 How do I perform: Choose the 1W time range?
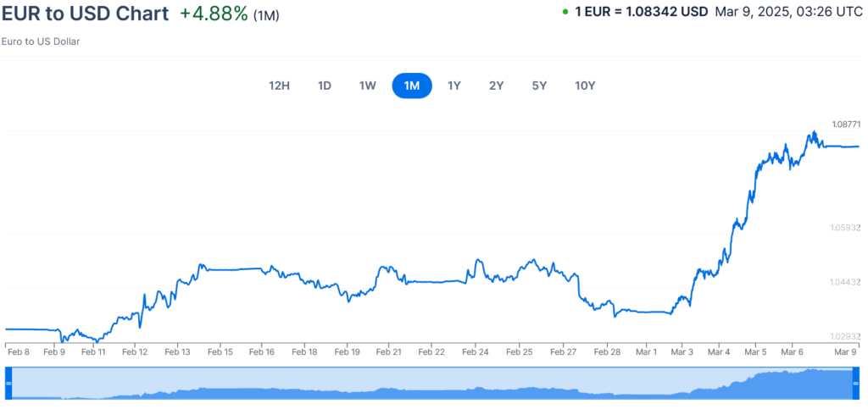coord(367,86)
